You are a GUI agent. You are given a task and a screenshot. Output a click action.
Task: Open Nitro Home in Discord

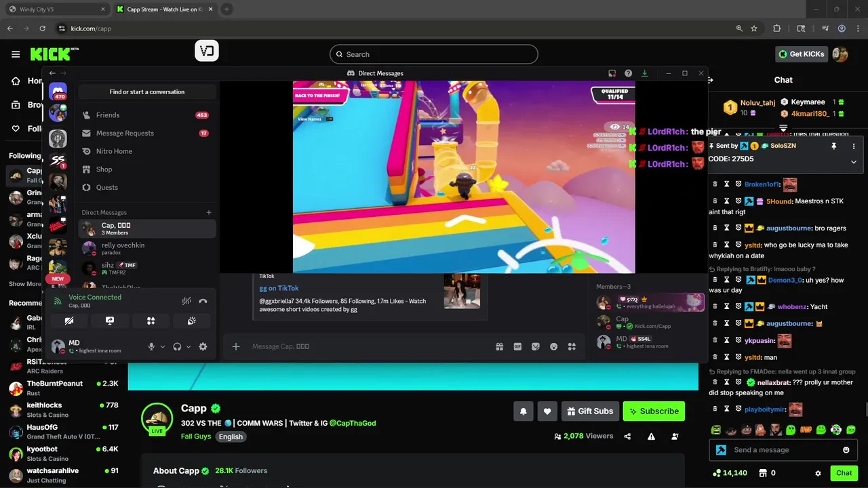(146, 151)
